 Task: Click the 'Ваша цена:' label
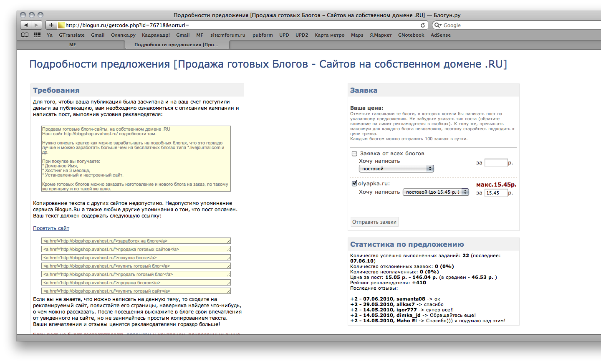[366, 108]
